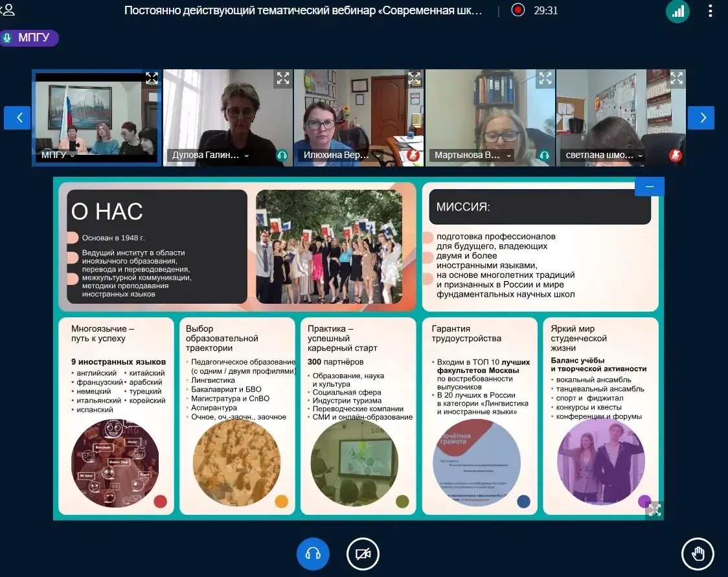
Task: Select the МПГУ video thumbnail
Action: pyautogui.click(x=97, y=118)
